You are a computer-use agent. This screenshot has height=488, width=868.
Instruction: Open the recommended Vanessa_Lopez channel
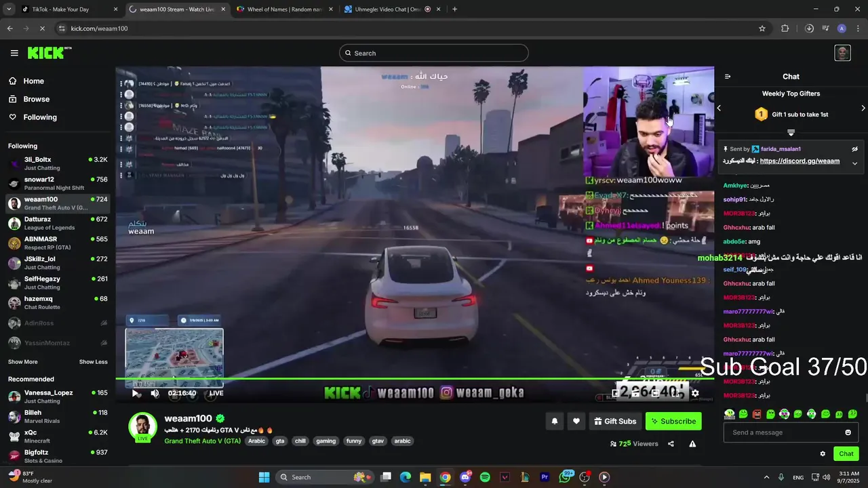[58, 396]
